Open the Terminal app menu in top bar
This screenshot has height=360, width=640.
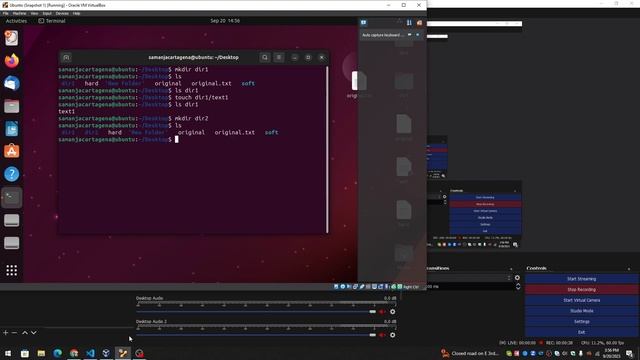coord(52,21)
